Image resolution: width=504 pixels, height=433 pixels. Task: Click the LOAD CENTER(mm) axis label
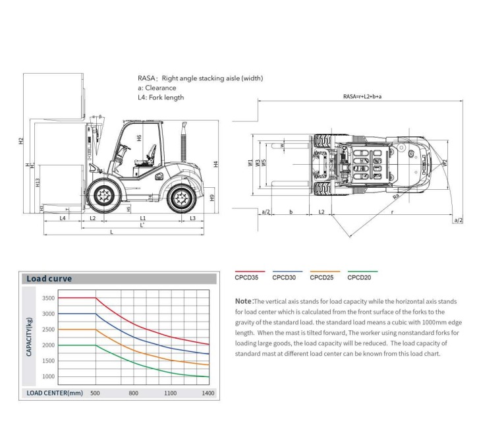pyautogui.click(x=54, y=393)
